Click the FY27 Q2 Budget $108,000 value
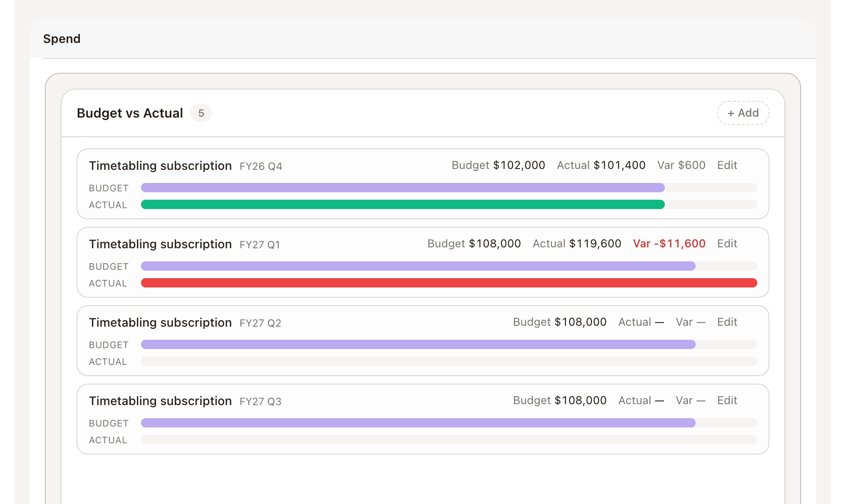The image size is (846, 504). coord(560,322)
